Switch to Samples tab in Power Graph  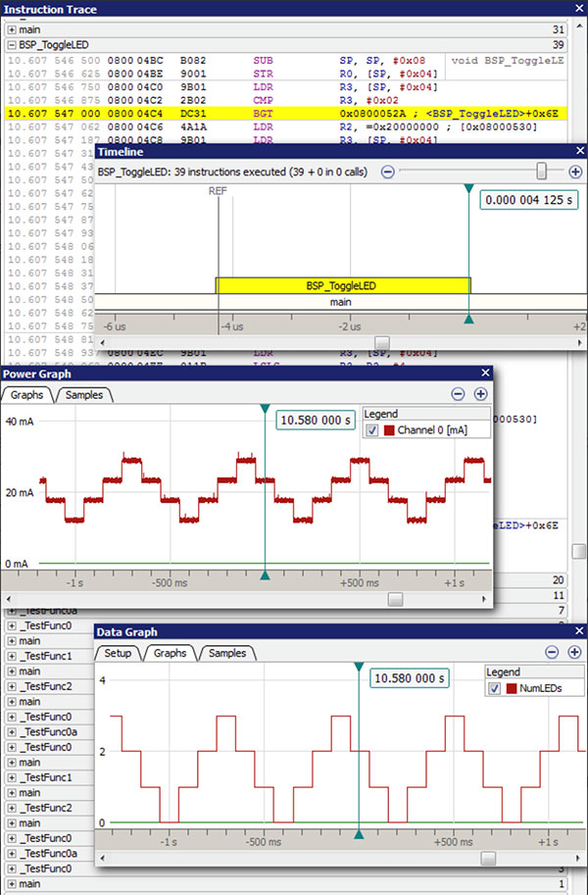click(84, 394)
